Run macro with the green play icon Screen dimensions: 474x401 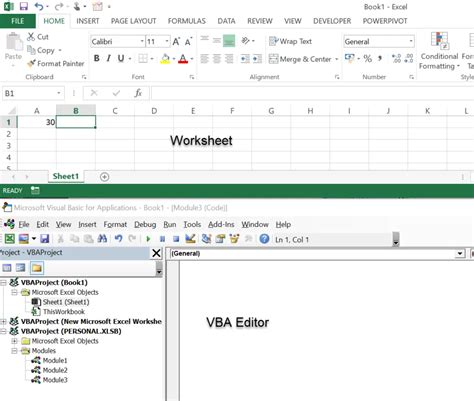point(148,239)
